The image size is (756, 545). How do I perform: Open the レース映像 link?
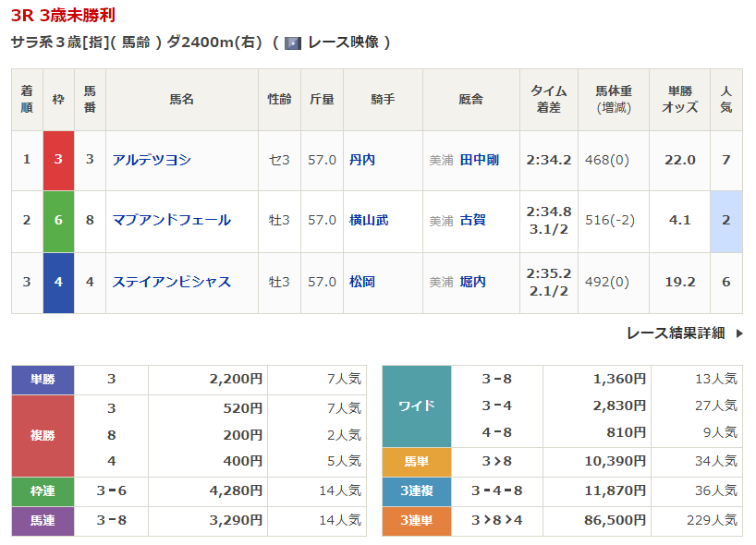coord(343,42)
